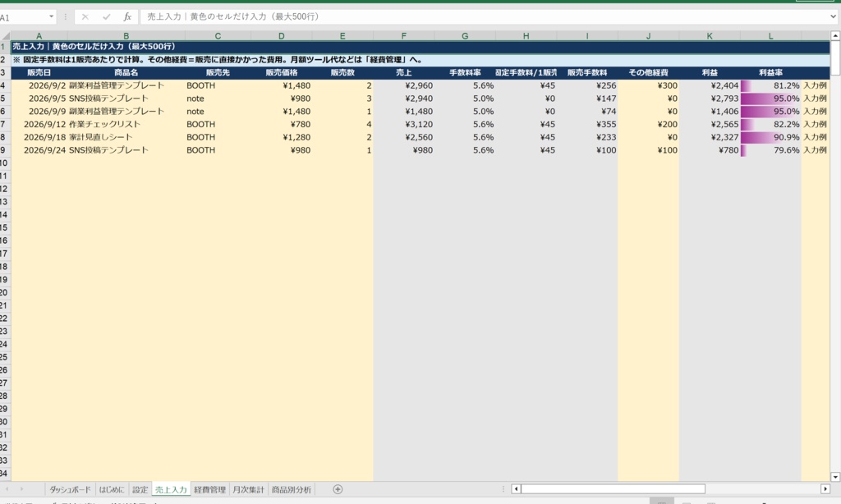
Task: Click the horizontal scrollbar right arrow
Action: pyautogui.click(x=825, y=489)
